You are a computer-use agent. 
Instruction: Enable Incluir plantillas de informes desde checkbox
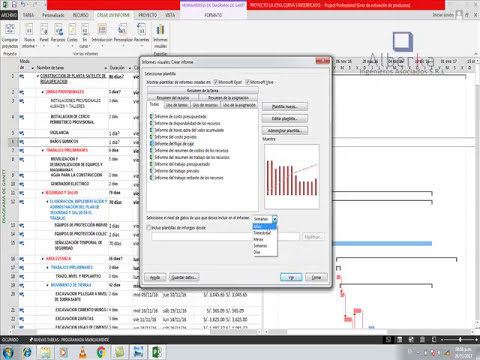[x=149, y=228]
